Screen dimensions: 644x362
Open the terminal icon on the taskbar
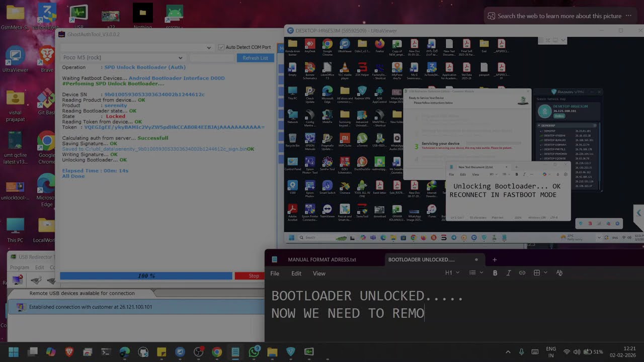point(106,352)
